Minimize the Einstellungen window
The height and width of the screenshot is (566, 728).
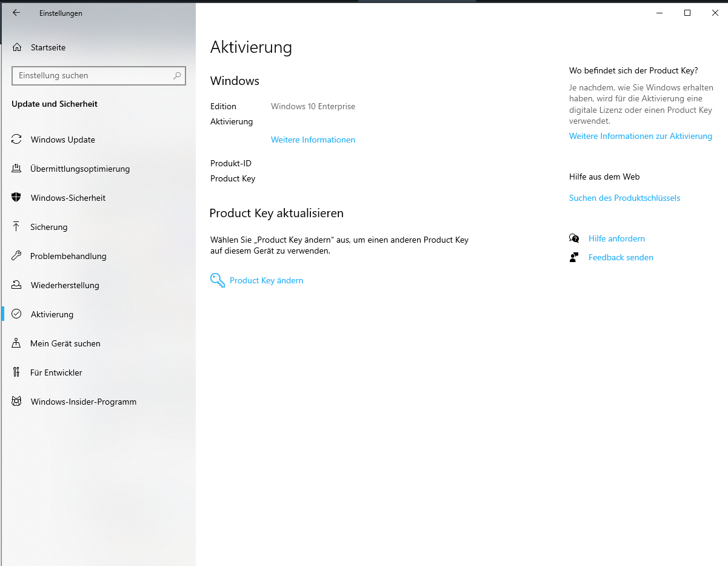[659, 13]
